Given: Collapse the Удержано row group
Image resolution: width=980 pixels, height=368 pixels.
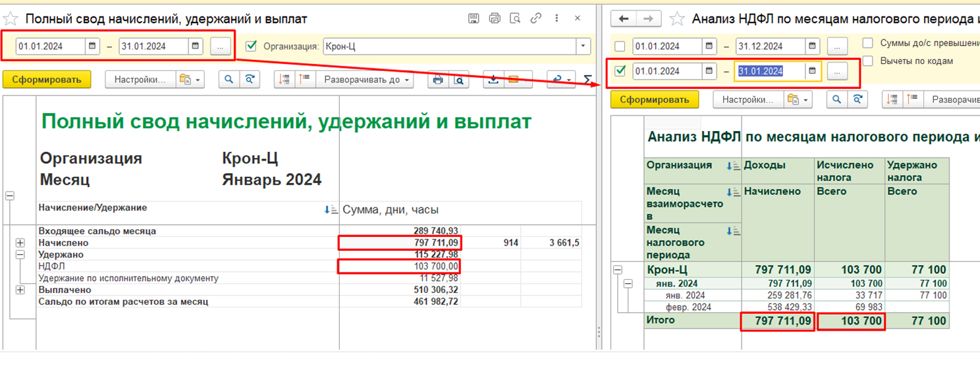Looking at the screenshot, I should 20,255.
